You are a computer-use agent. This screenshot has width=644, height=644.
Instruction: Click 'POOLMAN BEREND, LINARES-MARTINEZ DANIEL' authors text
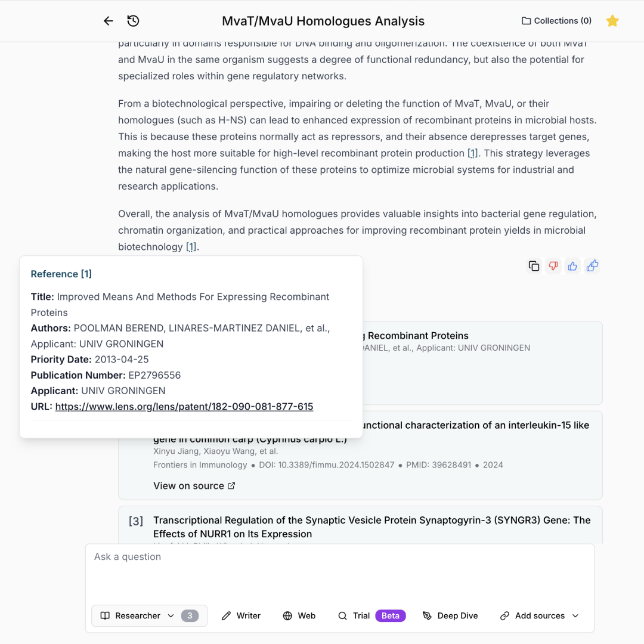coord(188,328)
